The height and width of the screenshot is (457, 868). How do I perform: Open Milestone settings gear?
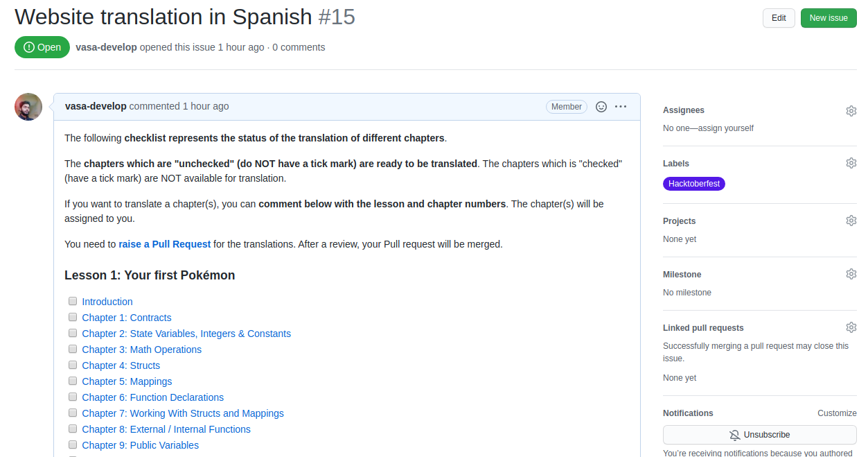(851, 273)
